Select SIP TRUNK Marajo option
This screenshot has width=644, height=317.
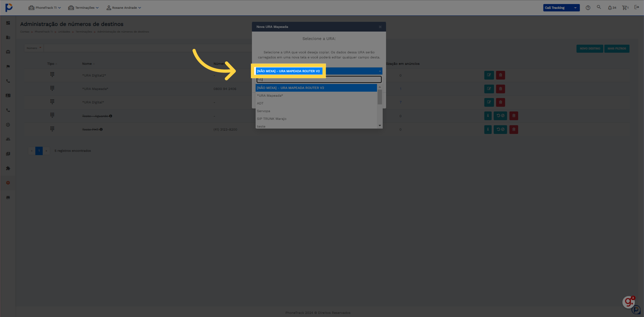coord(316,119)
